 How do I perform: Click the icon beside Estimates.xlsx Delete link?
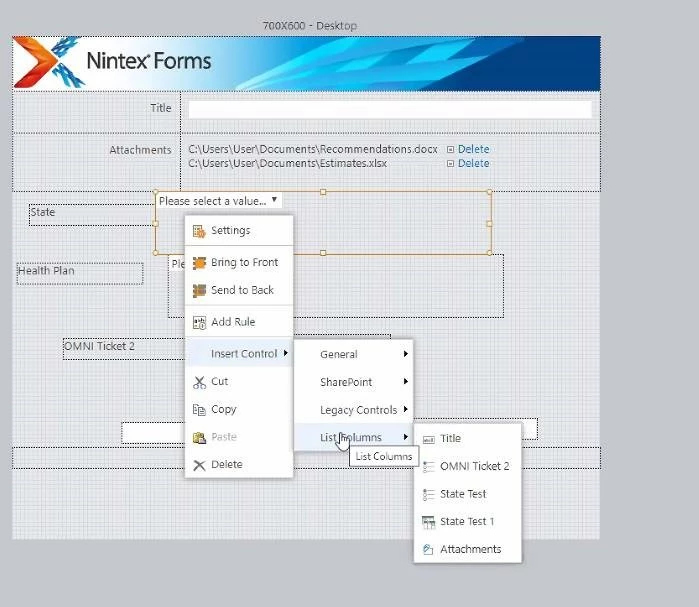tap(450, 164)
